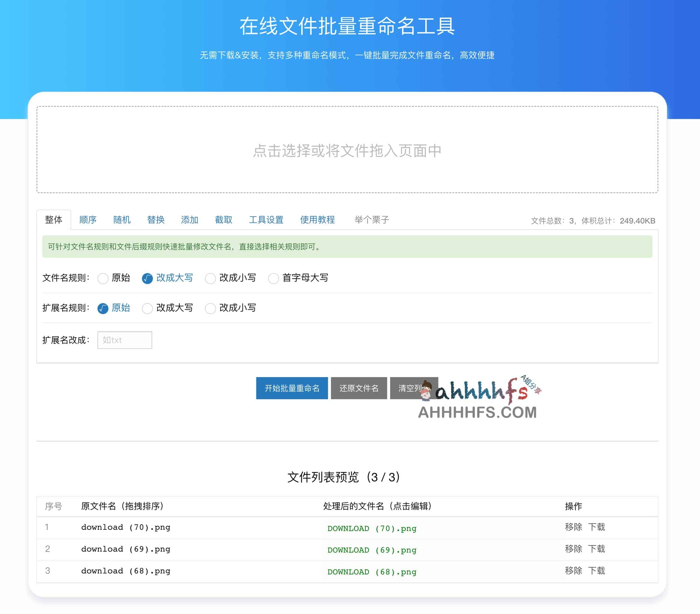
Task: Click 开始批量重命名 button
Action: point(292,388)
